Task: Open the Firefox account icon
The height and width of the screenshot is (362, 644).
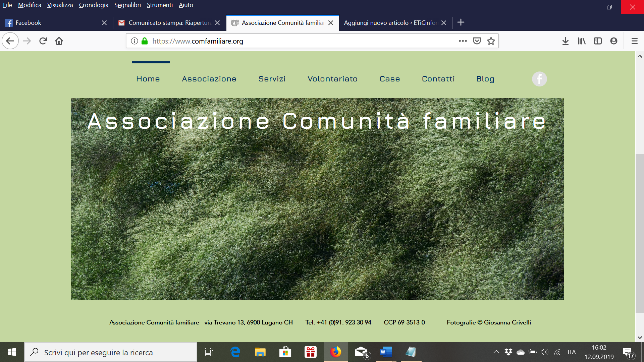Action: [614, 41]
